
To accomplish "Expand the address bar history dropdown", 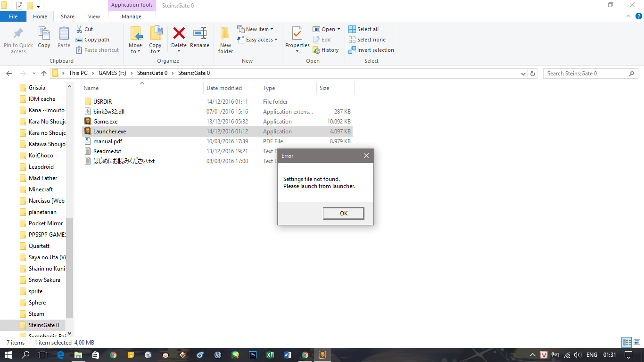I will [x=523, y=74].
